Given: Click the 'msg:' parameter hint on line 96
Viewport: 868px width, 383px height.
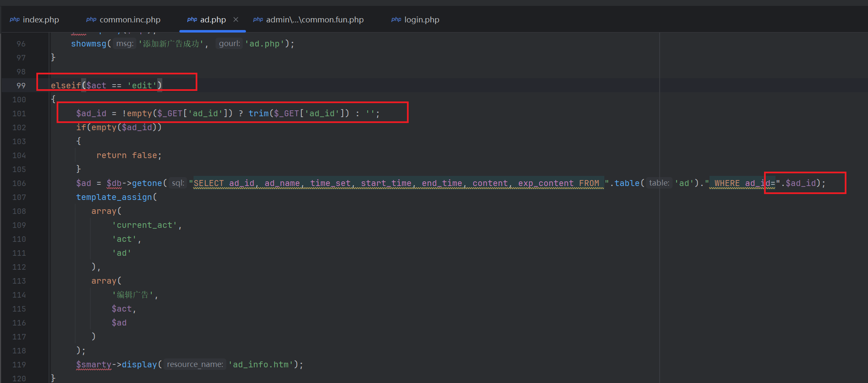Looking at the screenshot, I should [125, 44].
